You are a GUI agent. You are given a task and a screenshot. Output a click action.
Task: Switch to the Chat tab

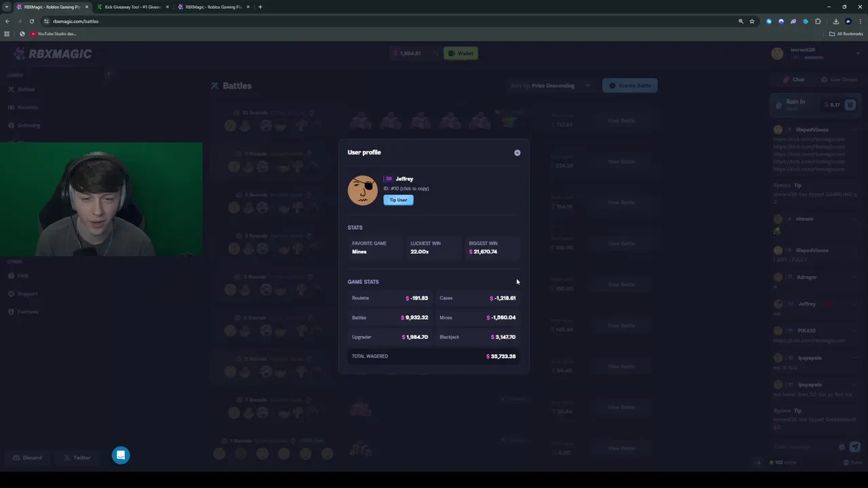point(794,79)
